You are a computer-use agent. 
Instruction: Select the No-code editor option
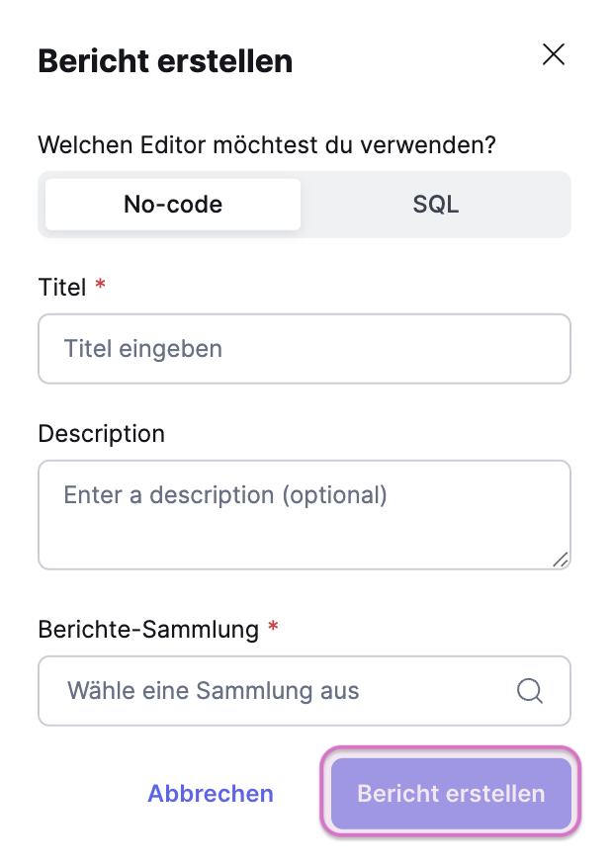(173, 205)
